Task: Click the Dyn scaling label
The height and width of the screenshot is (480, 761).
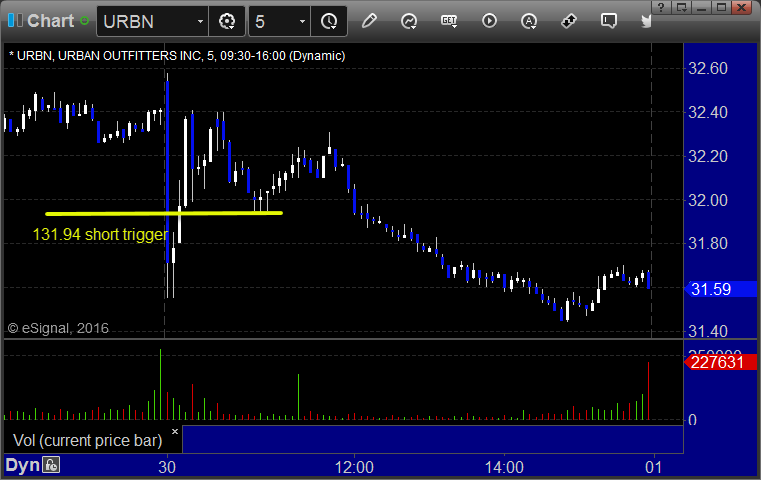Action: pyautogui.click(x=22, y=465)
